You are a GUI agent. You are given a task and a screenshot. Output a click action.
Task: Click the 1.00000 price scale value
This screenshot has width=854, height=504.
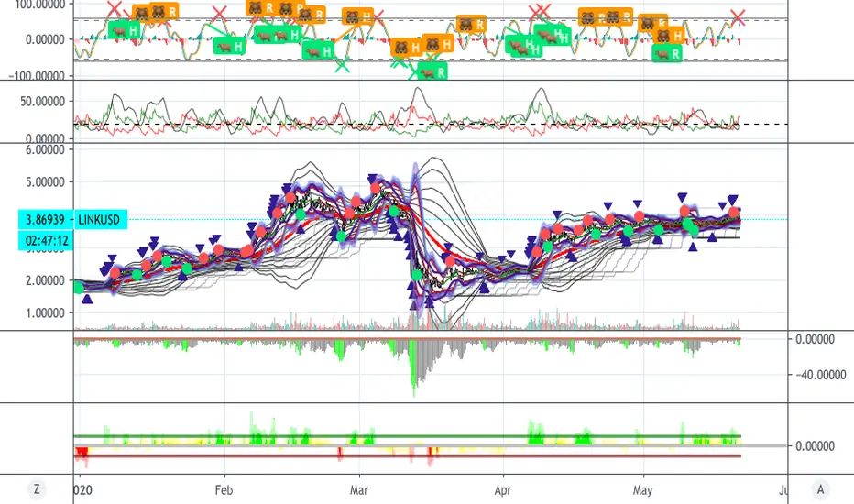coord(45,313)
